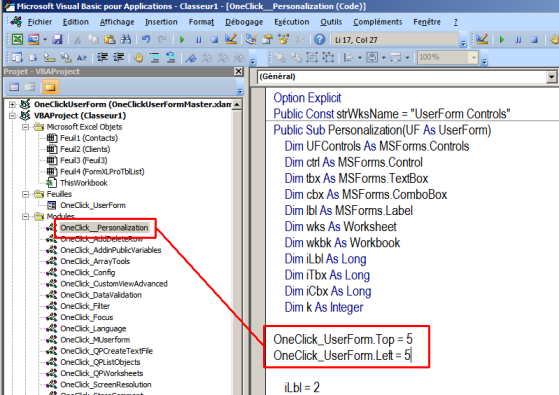Click the Redo arrow icon
Image resolution: width=559 pixels, height=395 pixels.
(162, 39)
